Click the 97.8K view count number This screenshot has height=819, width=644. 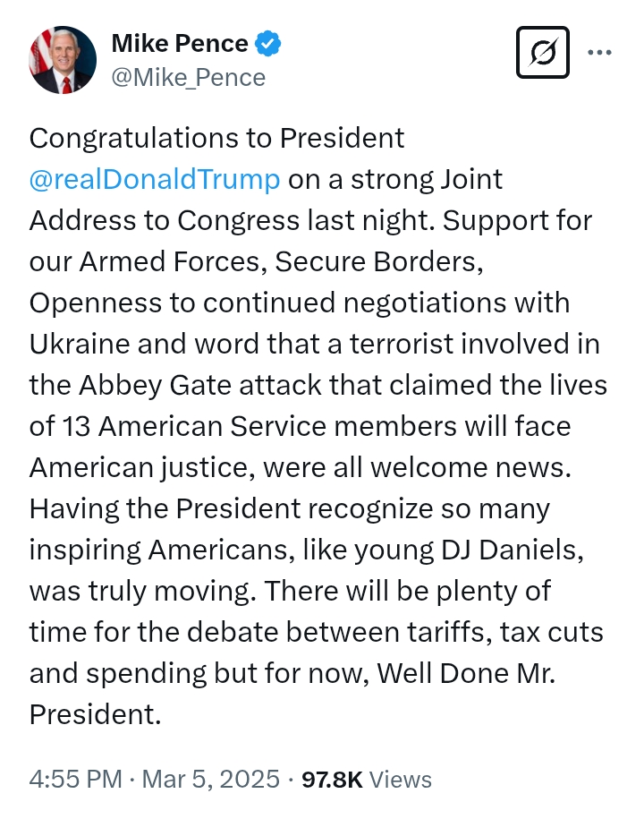click(x=332, y=780)
